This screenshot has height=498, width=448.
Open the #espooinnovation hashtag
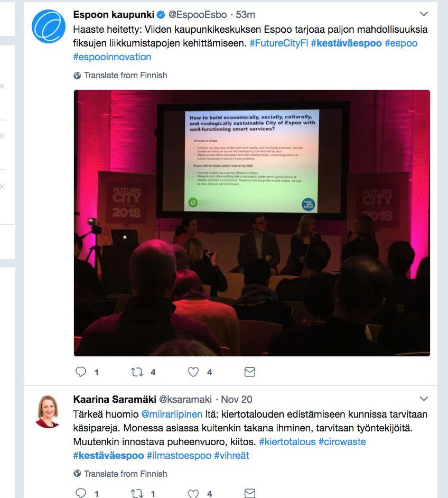112,57
